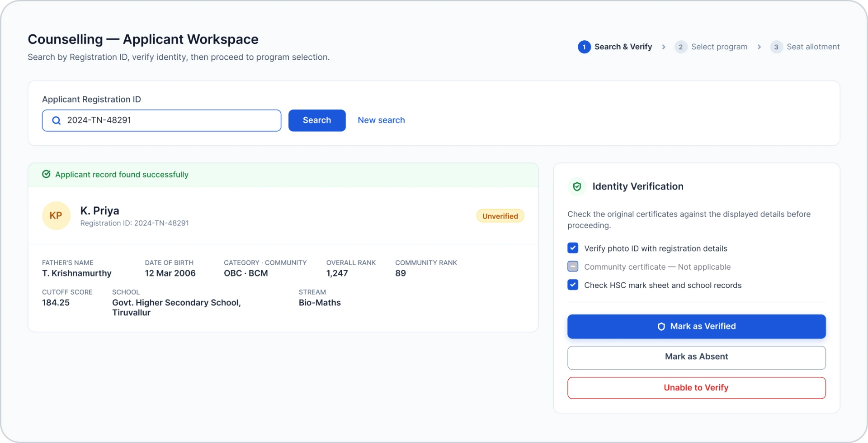
Task: Click school name Govt. Higher Secondary School
Action: (176, 308)
